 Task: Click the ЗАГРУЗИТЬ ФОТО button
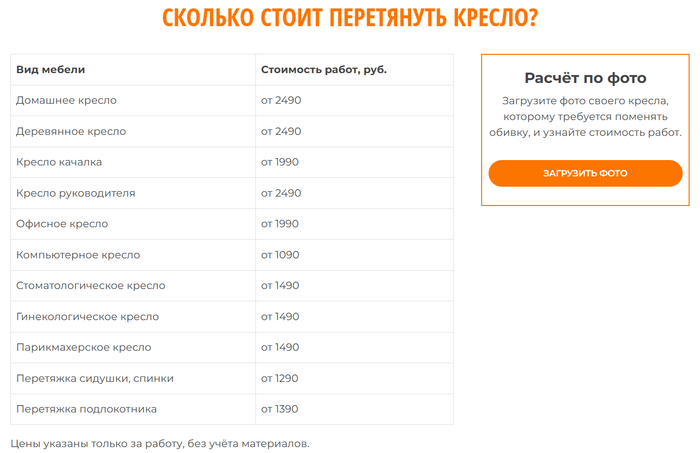pos(585,173)
